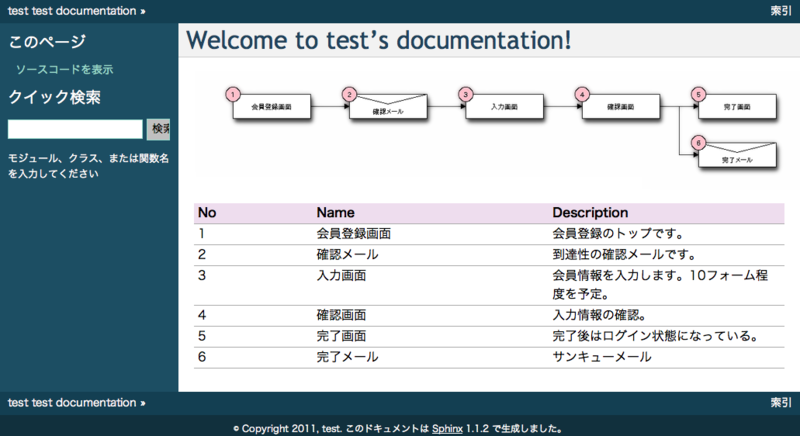Click the 完了画面 box in diagram

tap(737, 107)
